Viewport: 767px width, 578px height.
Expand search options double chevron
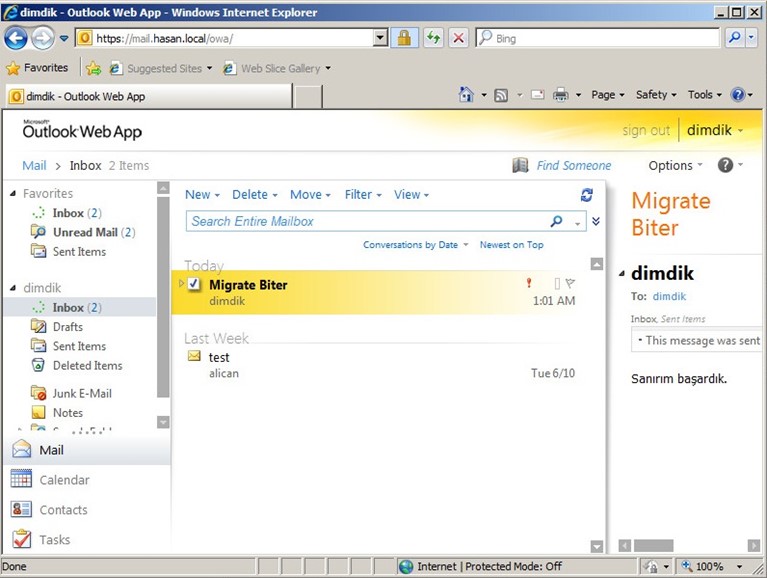(x=596, y=221)
